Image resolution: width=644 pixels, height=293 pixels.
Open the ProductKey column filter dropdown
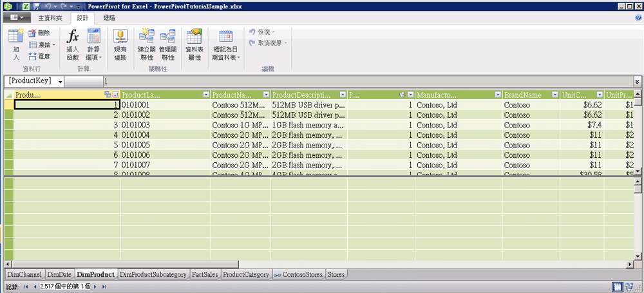116,95
